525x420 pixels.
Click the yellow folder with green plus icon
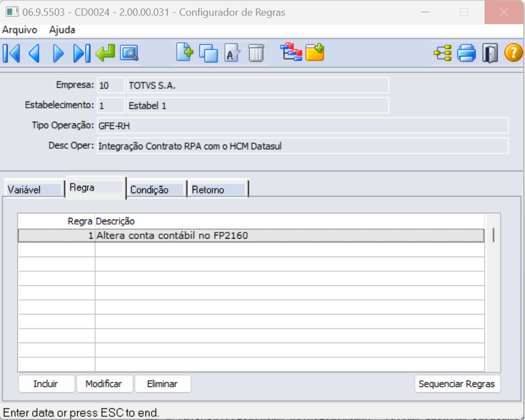[x=315, y=52]
